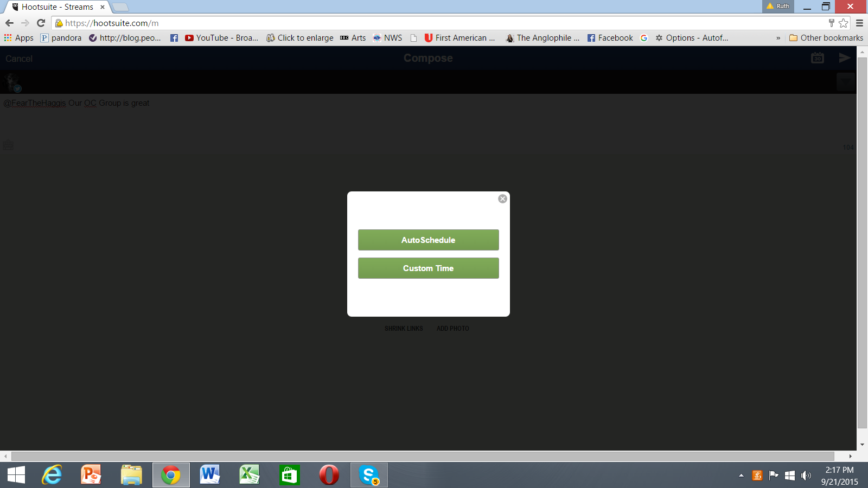Choose the Custom Time option
The width and height of the screenshot is (868, 488).
pos(428,268)
